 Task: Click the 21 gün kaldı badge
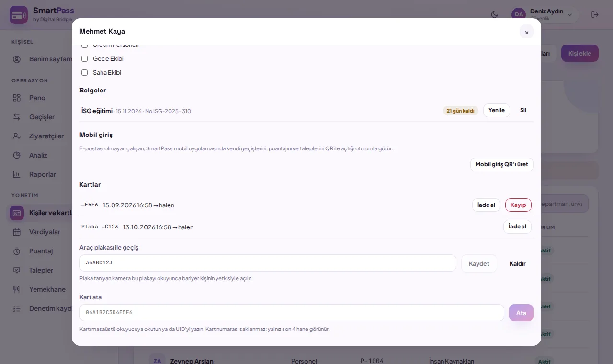(x=461, y=111)
